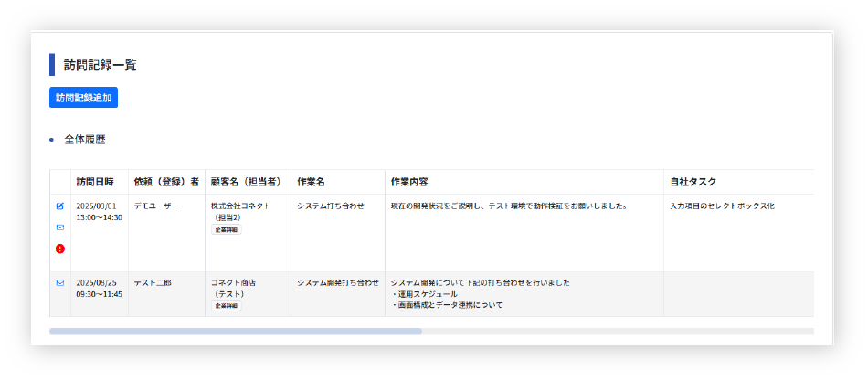
Task: Click the 訪問日時 column header
Action: [95, 182]
